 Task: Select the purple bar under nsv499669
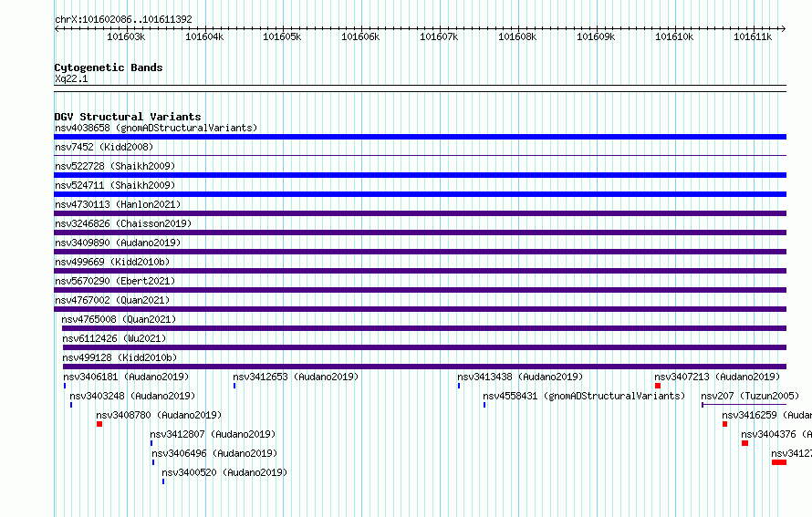tap(420, 271)
